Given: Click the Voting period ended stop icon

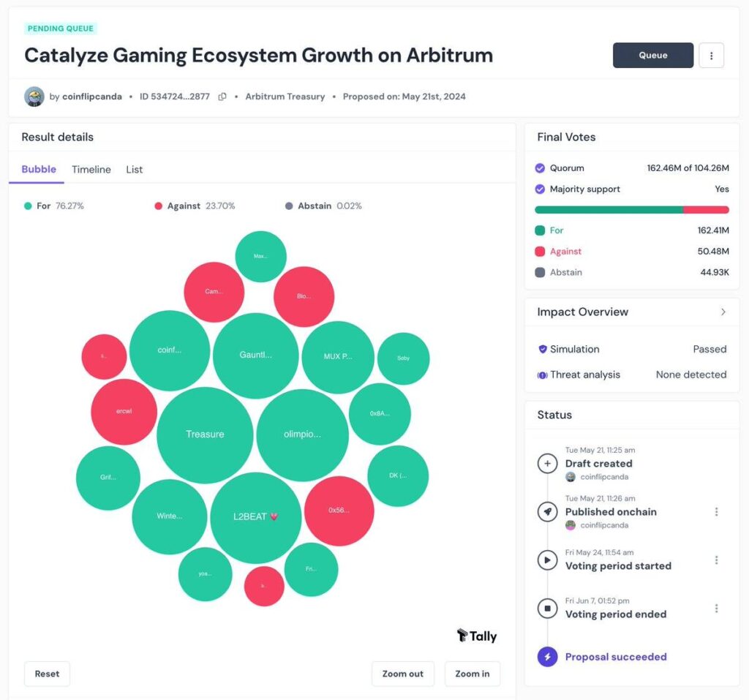Looking at the screenshot, I should (547, 609).
